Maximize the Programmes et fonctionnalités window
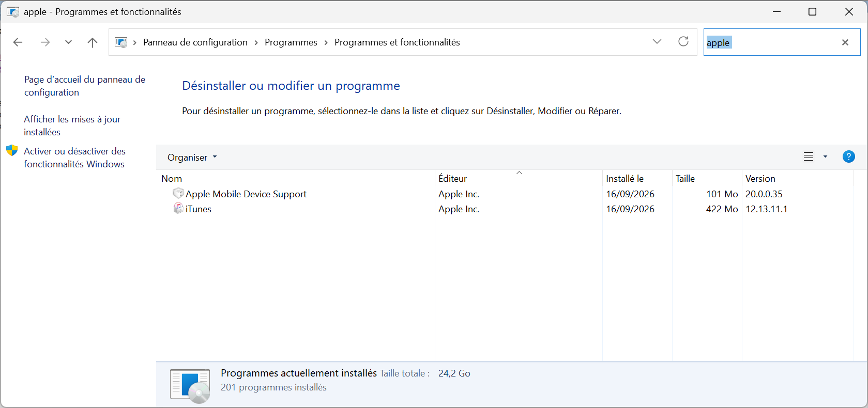Image resolution: width=868 pixels, height=408 pixels. click(812, 11)
